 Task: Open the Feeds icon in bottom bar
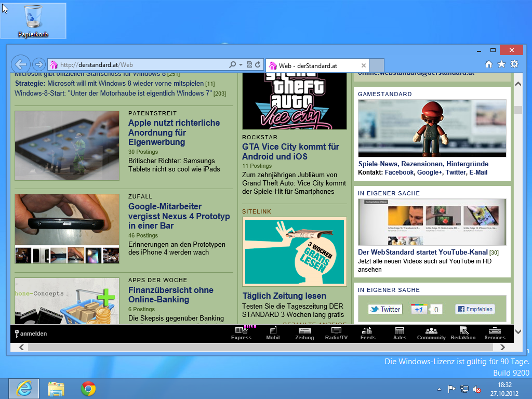click(368, 333)
